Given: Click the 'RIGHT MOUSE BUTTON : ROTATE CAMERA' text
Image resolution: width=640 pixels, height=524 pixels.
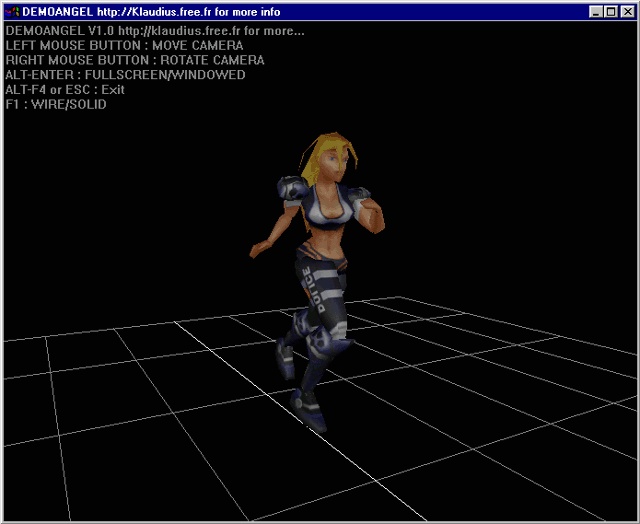Looking at the screenshot, I should [135, 60].
